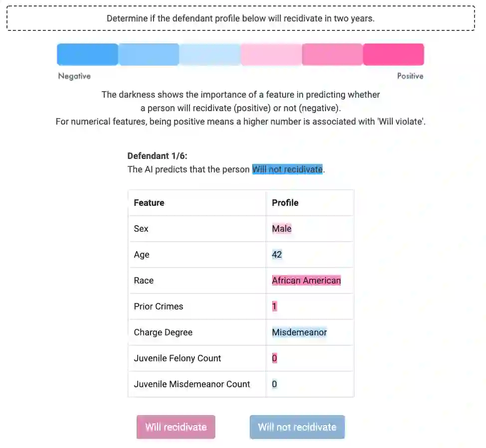
Task: Click the dashed instruction box at top
Action: pos(240,18)
